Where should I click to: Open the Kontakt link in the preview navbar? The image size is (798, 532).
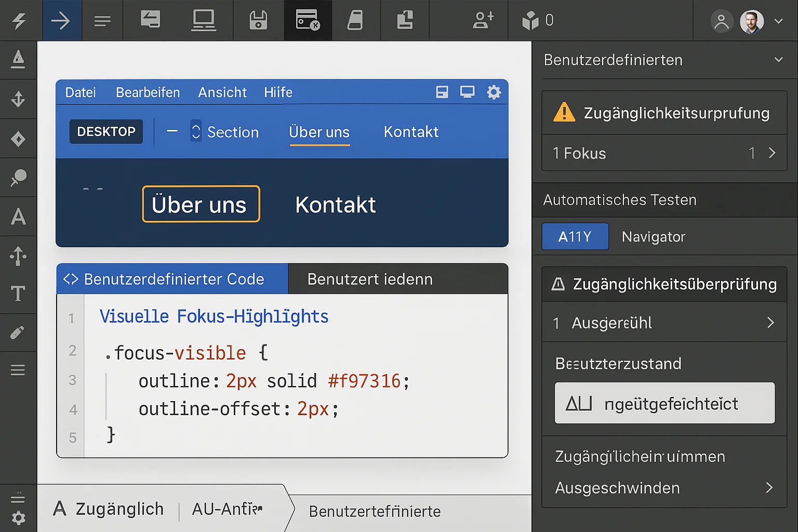pos(411,132)
